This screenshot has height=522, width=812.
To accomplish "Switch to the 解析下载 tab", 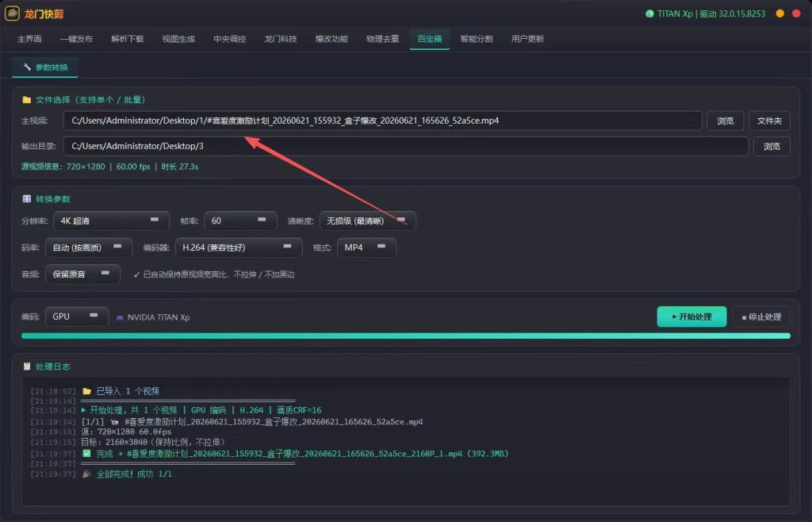I will (x=128, y=39).
